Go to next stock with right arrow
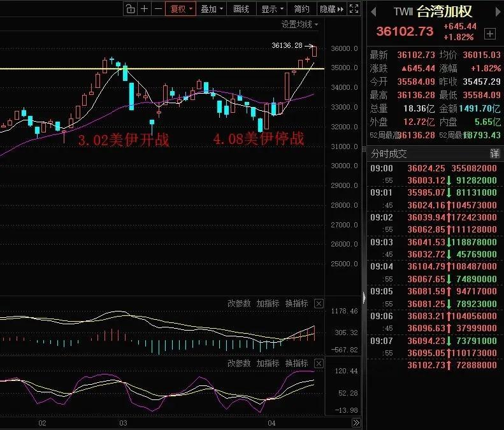Viewport: 504px width, 430px height. point(498,12)
